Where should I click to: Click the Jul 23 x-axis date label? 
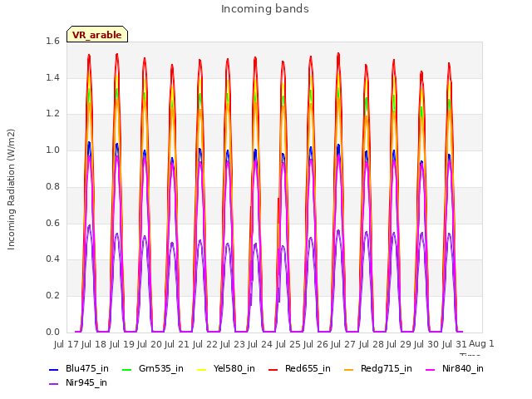click(x=233, y=345)
